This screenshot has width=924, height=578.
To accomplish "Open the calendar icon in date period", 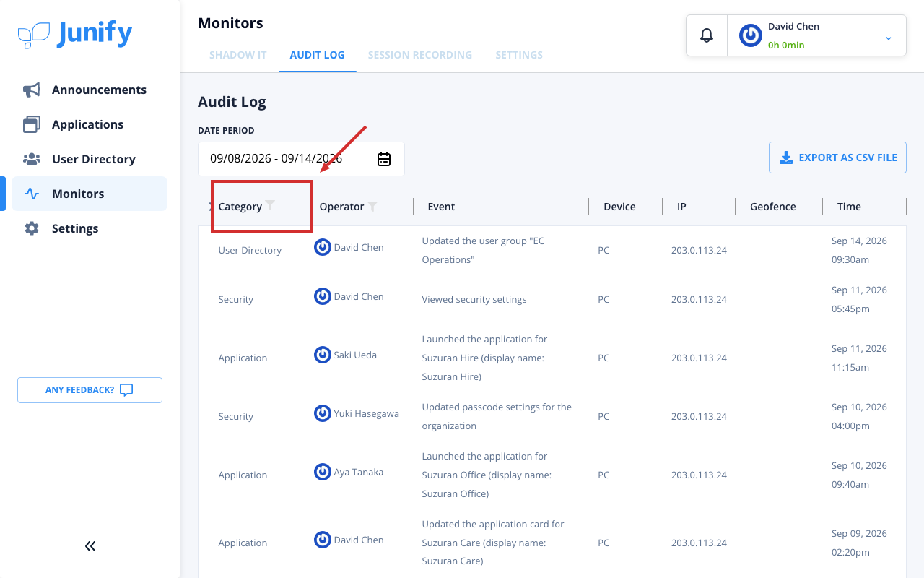I will coord(384,159).
